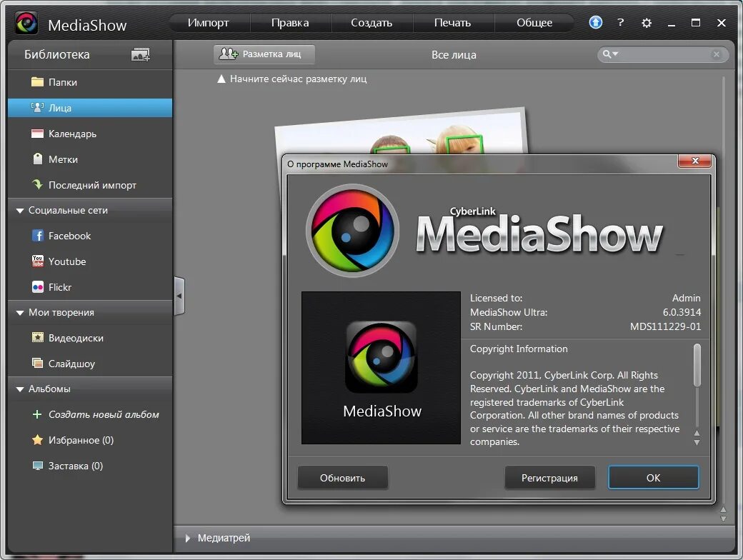Screen dimensions: 743x560
Task: Select Создать новый альбом
Action: coord(90,414)
